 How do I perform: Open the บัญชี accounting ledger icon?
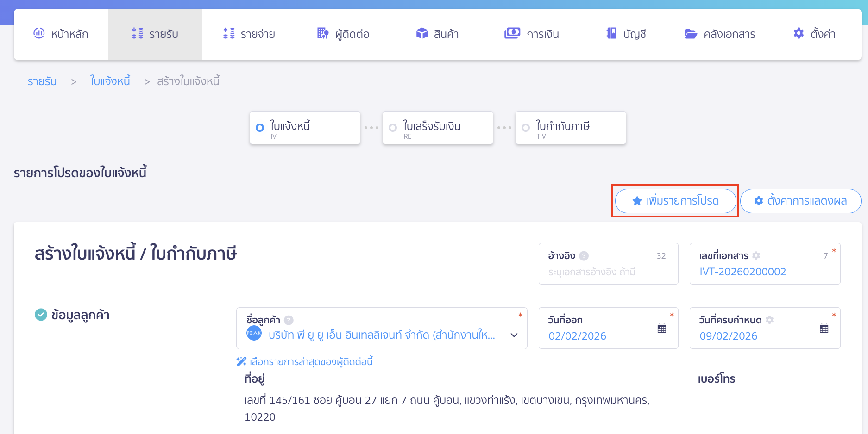pos(612,33)
